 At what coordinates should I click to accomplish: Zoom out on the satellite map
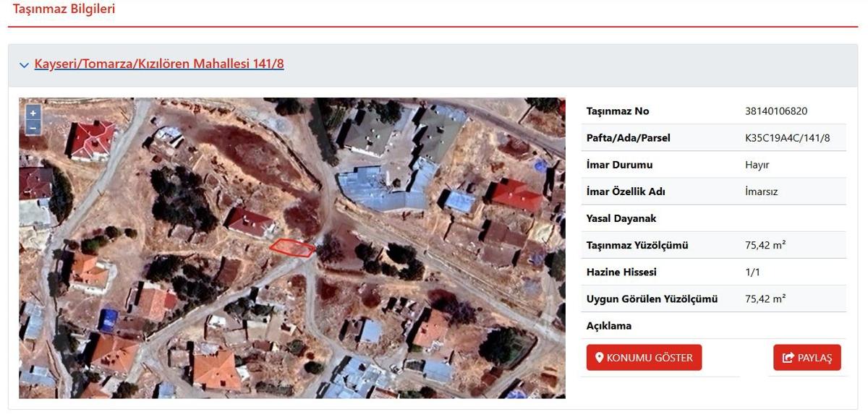[33, 128]
